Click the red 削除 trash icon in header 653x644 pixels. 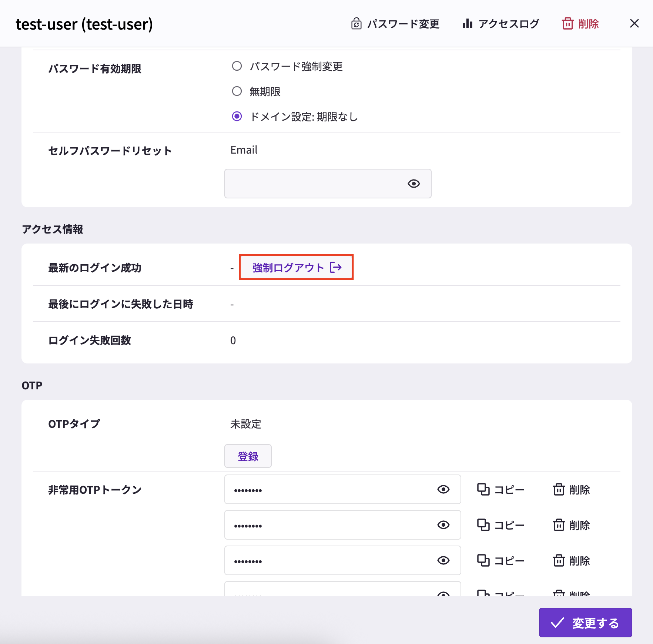567,24
